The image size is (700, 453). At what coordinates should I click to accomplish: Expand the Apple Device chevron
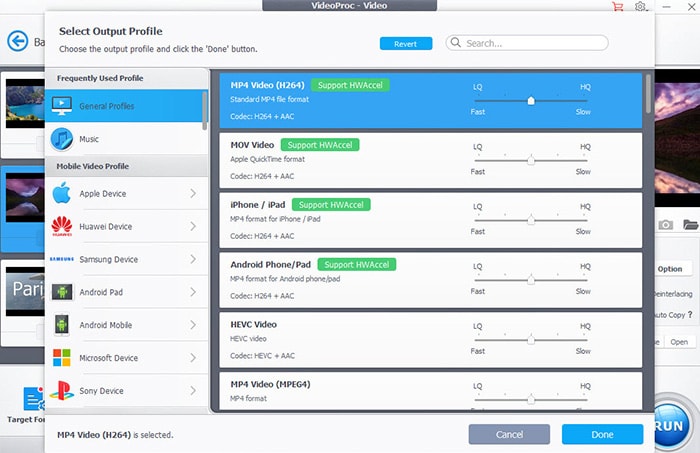(193, 193)
